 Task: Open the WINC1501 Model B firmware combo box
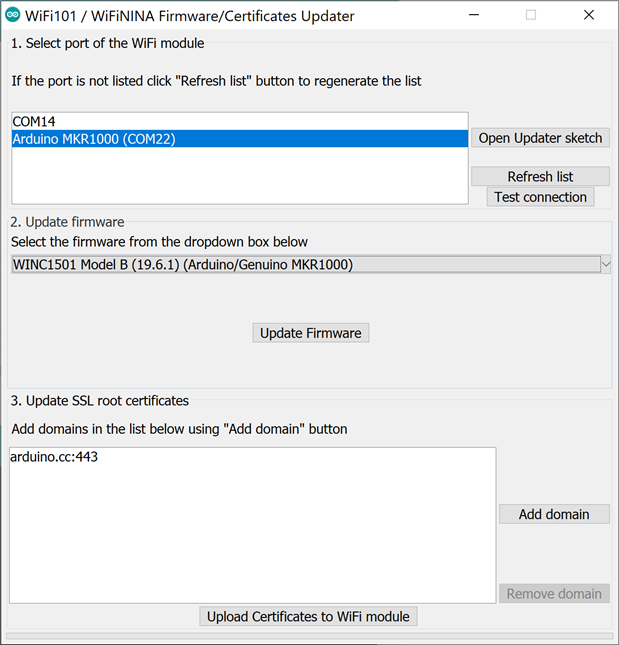pos(300,264)
